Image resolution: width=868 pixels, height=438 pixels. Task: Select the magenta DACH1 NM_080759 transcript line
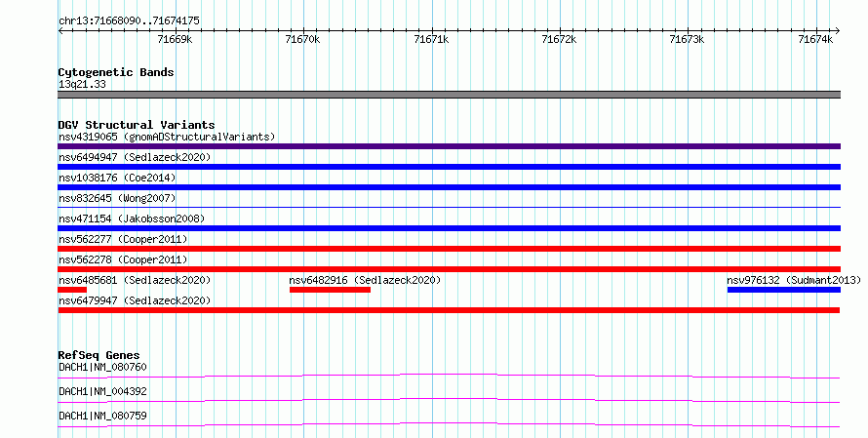(x=449, y=424)
